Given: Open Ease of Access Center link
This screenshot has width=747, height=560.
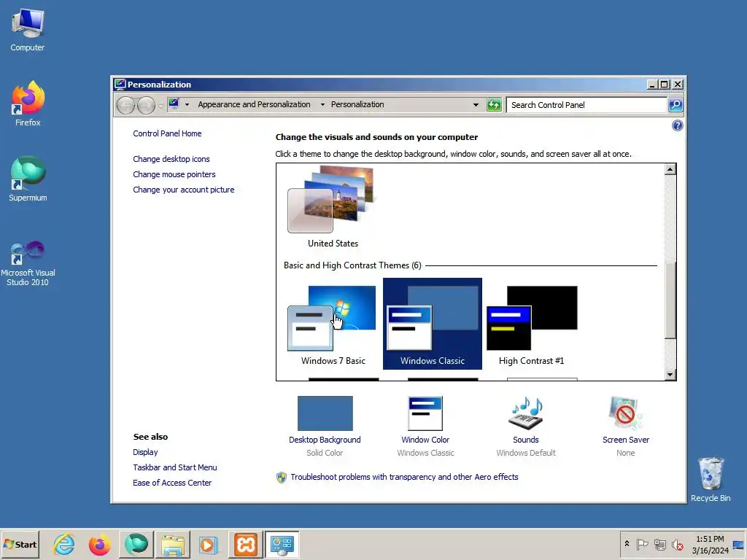Looking at the screenshot, I should [172, 483].
